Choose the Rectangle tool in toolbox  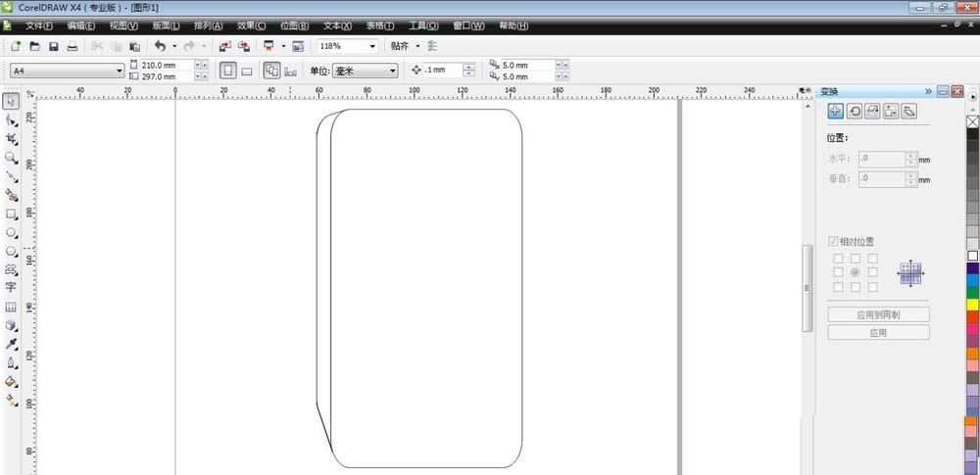tap(11, 214)
